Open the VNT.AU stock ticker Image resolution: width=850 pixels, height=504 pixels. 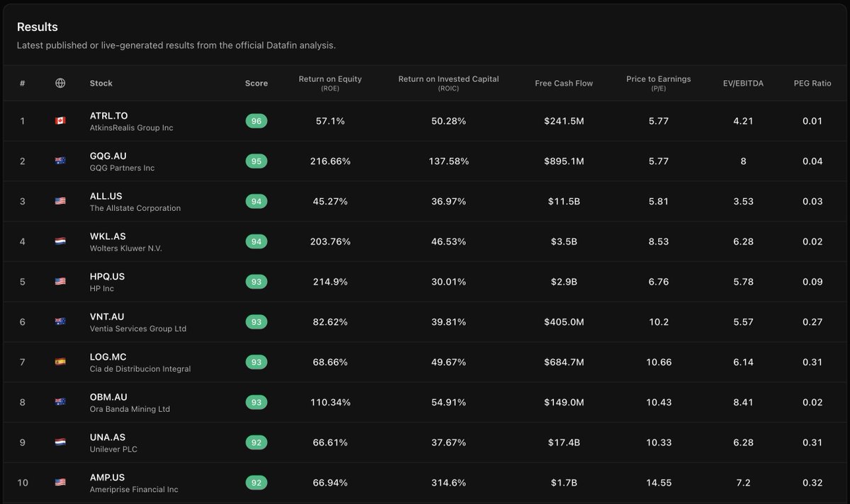(x=107, y=316)
